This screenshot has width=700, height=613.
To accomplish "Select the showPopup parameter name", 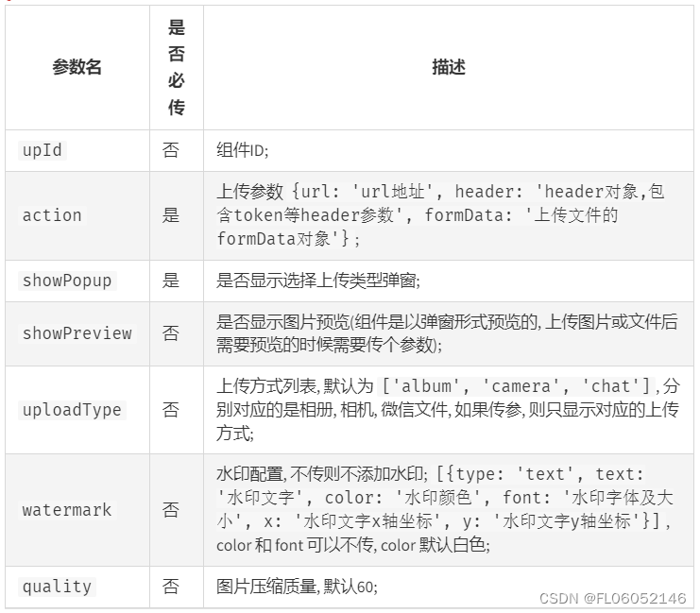I will [x=67, y=281].
